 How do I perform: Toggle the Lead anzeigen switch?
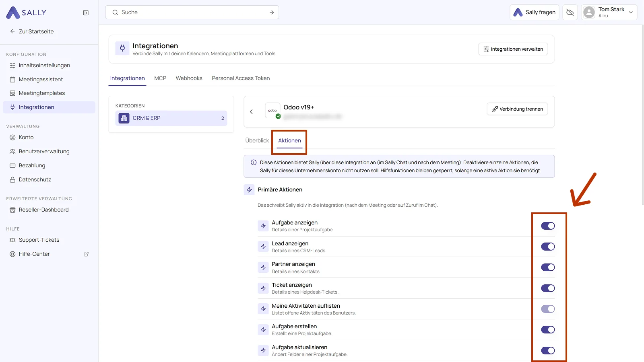[x=548, y=247]
